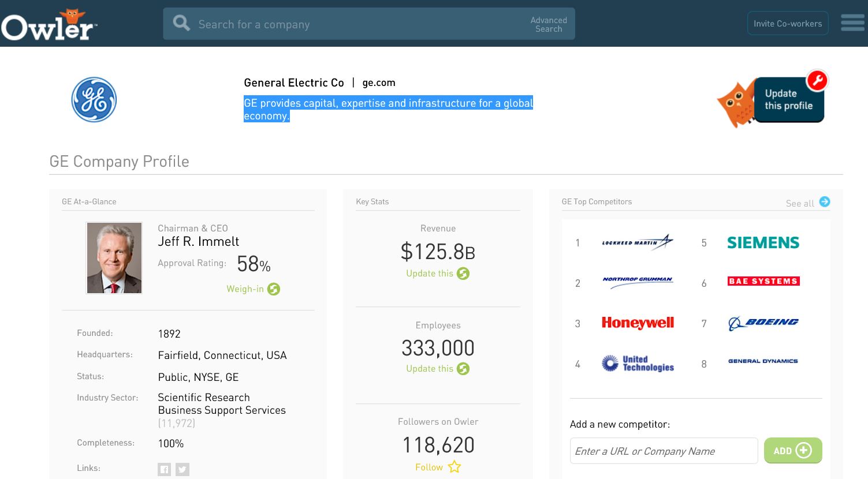
Task: Select the Siemens competitor logo
Action: point(763,243)
